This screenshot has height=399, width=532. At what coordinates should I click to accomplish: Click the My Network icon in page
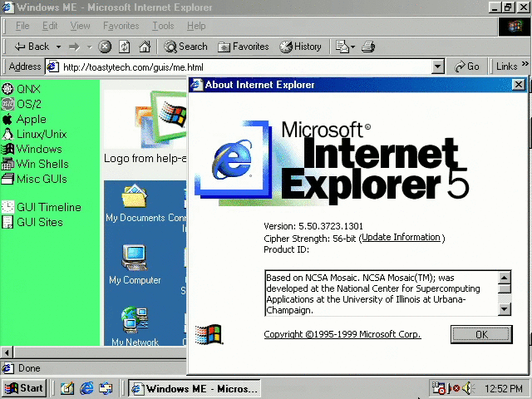135,319
